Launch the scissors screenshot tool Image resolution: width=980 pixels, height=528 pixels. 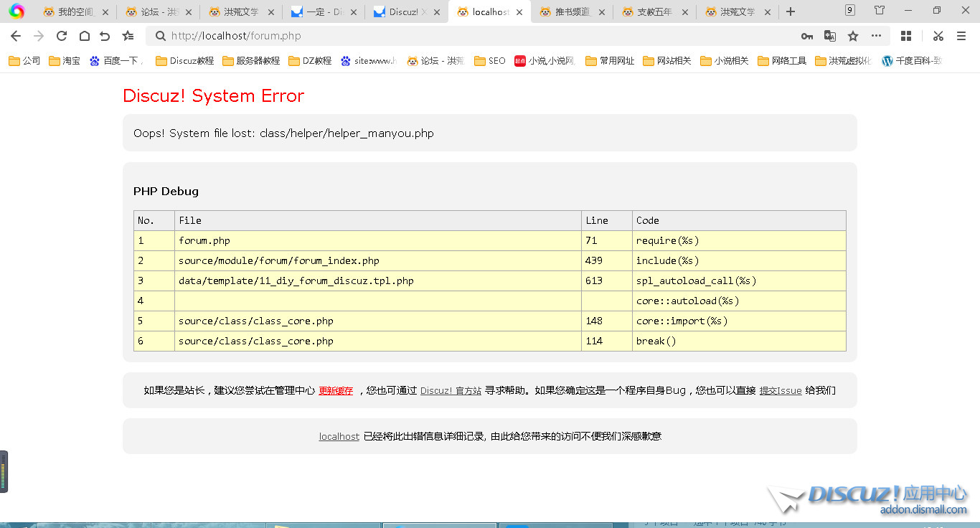(x=938, y=36)
